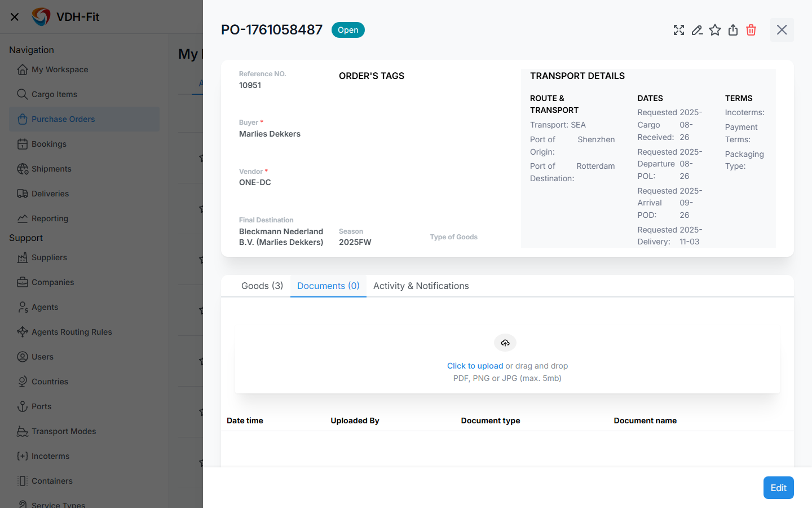Screen dimensions: 812x508
Task: Navigate to Agents Routing Rules
Action: (72, 332)
